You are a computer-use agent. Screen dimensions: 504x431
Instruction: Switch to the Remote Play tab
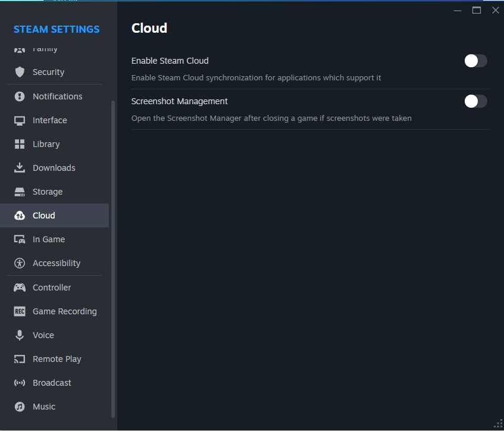(57, 359)
